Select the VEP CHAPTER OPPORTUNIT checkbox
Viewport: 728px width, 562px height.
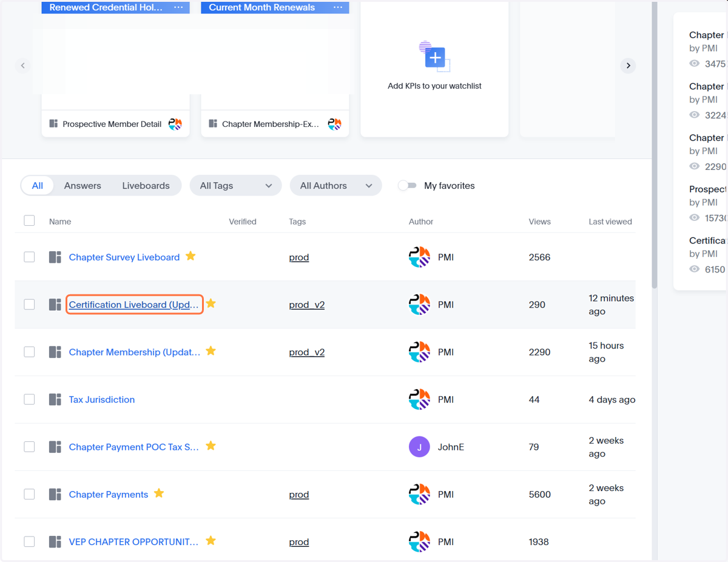click(x=29, y=542)
